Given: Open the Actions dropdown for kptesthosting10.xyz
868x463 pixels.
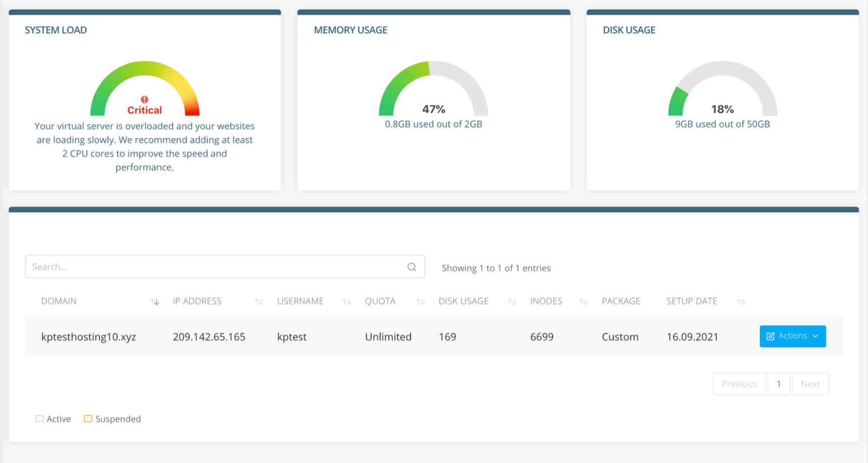Looking at the screenshot, I should pyautogui.click(x=792, y=336).
